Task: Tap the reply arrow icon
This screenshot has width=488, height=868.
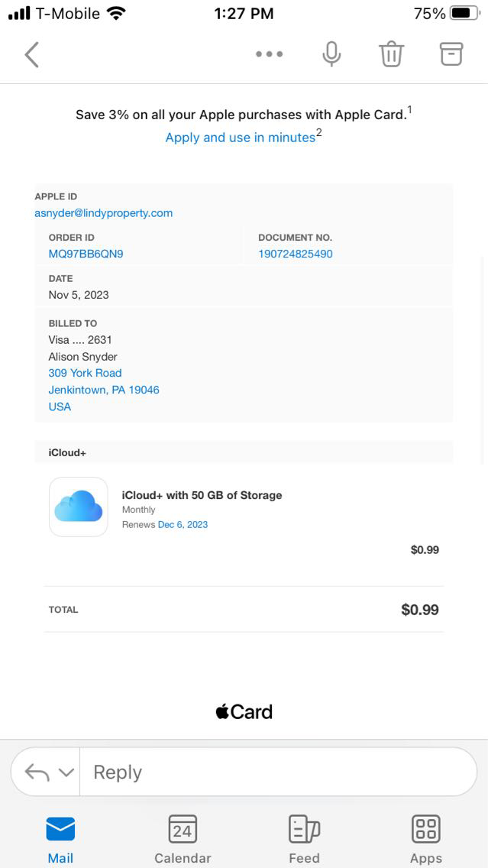Action: click(x=37, y=772)
